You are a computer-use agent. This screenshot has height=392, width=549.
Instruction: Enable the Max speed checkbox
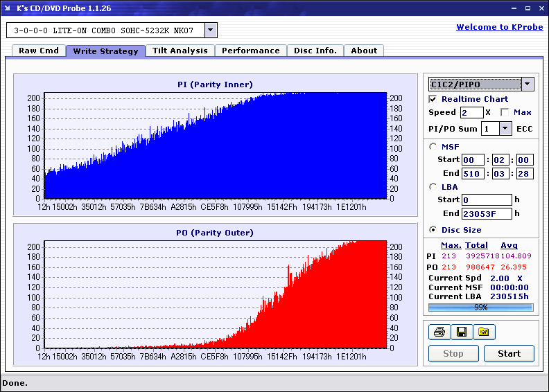tap(505, 112)
